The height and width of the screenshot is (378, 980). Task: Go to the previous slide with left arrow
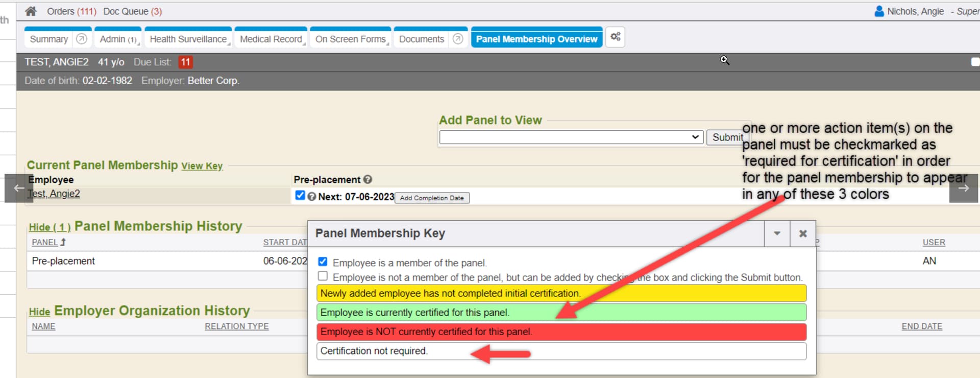pyautogui.click(x=19, y=188)
